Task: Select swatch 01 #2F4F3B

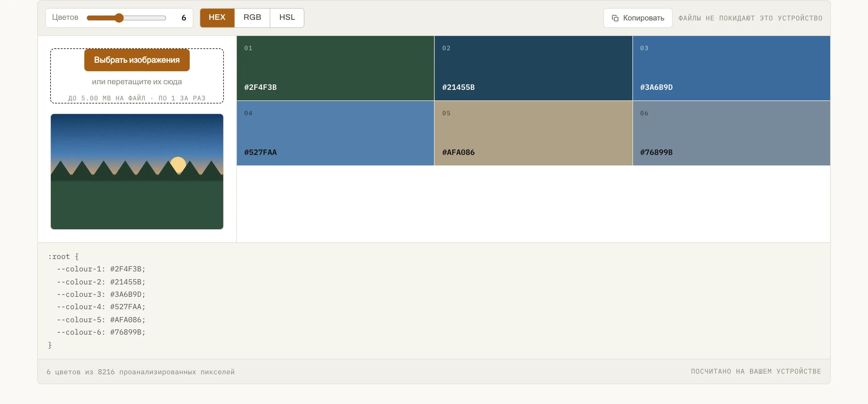Action: coord(335,68)
